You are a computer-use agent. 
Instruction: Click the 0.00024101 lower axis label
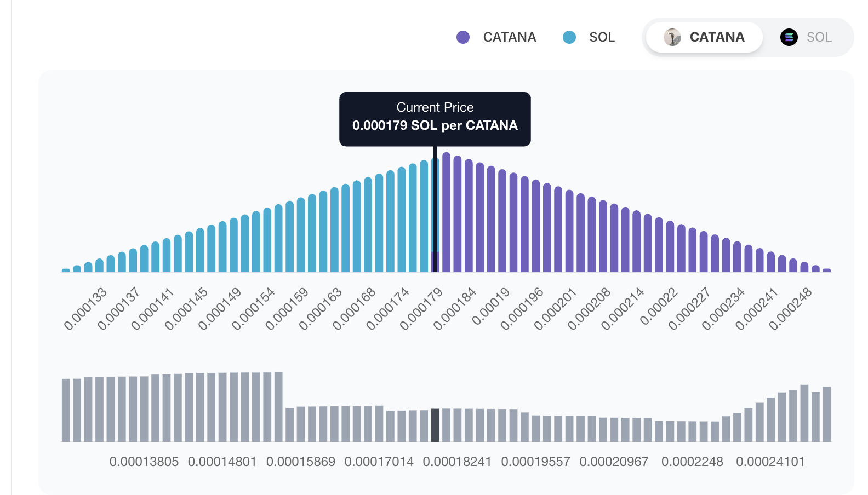pos(770,462)
